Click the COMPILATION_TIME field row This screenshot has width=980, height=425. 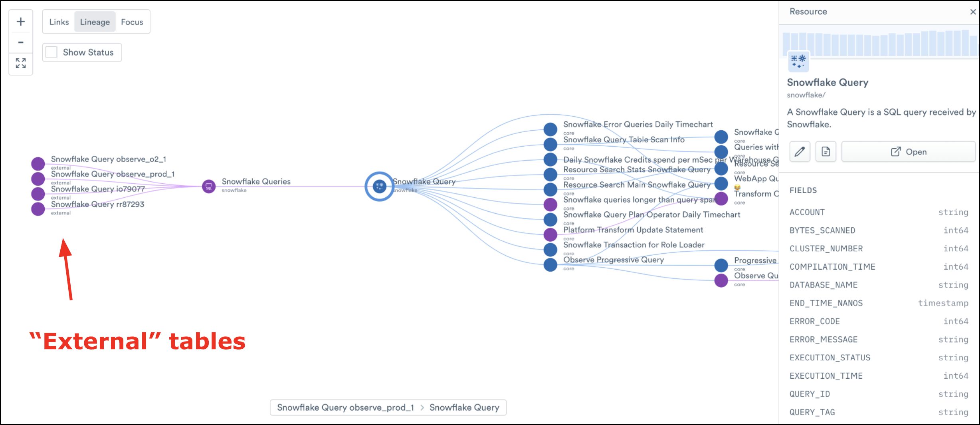pyautogui.click(x=879, y=267)
